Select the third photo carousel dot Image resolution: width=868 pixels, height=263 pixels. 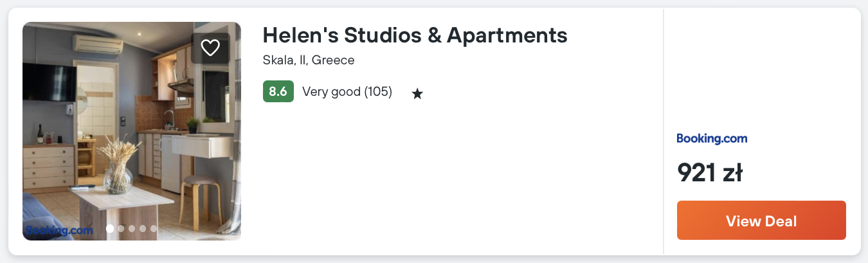tap(132, 228)
